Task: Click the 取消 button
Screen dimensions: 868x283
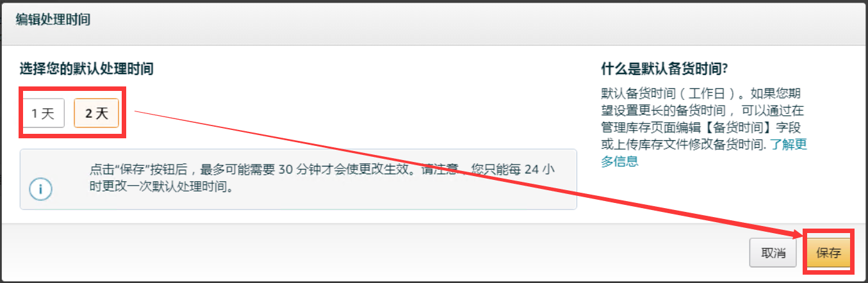Action: pos(773,253)
